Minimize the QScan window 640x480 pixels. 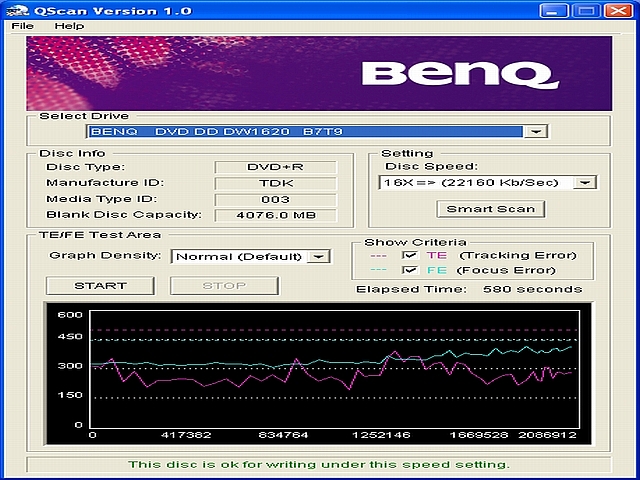coord(553,11)
